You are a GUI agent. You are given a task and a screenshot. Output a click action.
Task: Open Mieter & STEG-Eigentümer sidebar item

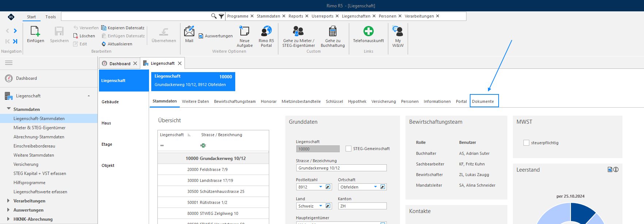(x=39, y=128)
